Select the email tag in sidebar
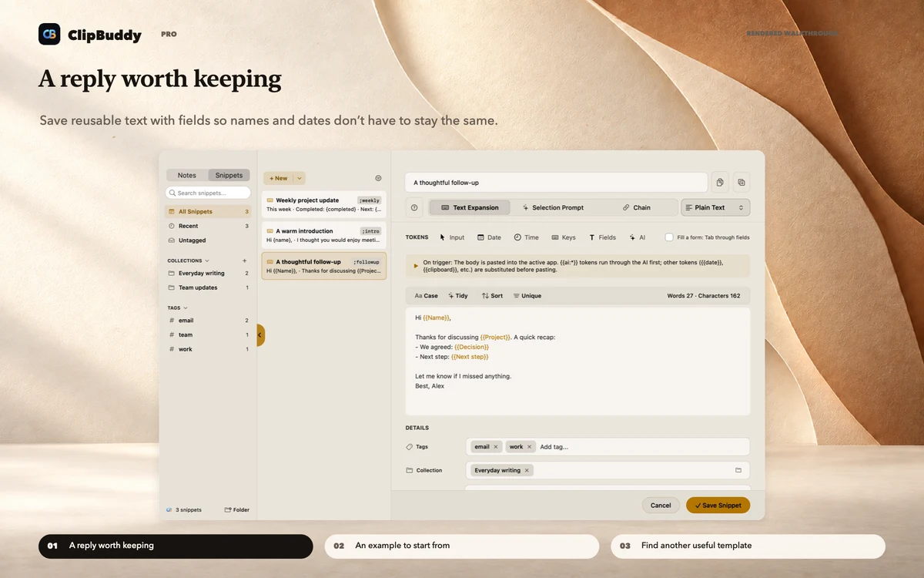Screen dimensions: 924x578 209,321
